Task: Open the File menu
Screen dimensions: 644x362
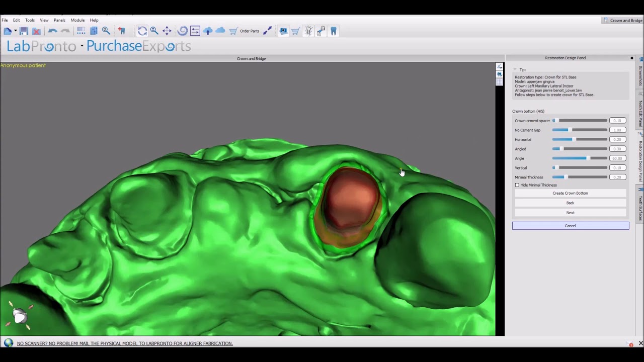Action: click(x=5, y=20)
